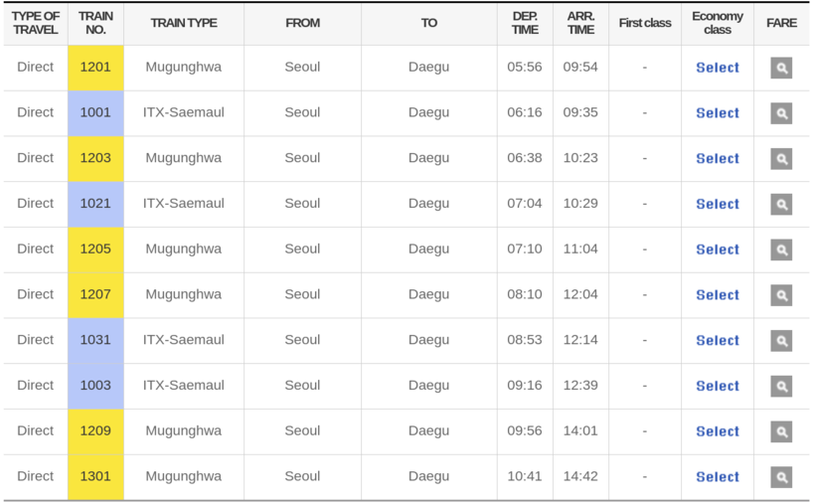The height and width of the screenshot is (504, 815).
Task: Show fare info for train 1021
Action: tap(781, 204)
